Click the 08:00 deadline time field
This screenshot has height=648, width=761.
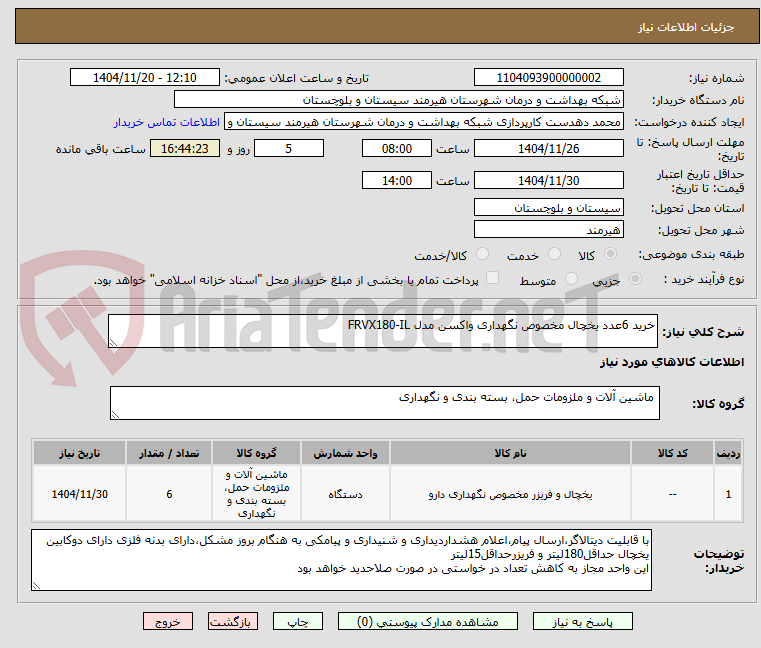397,148
